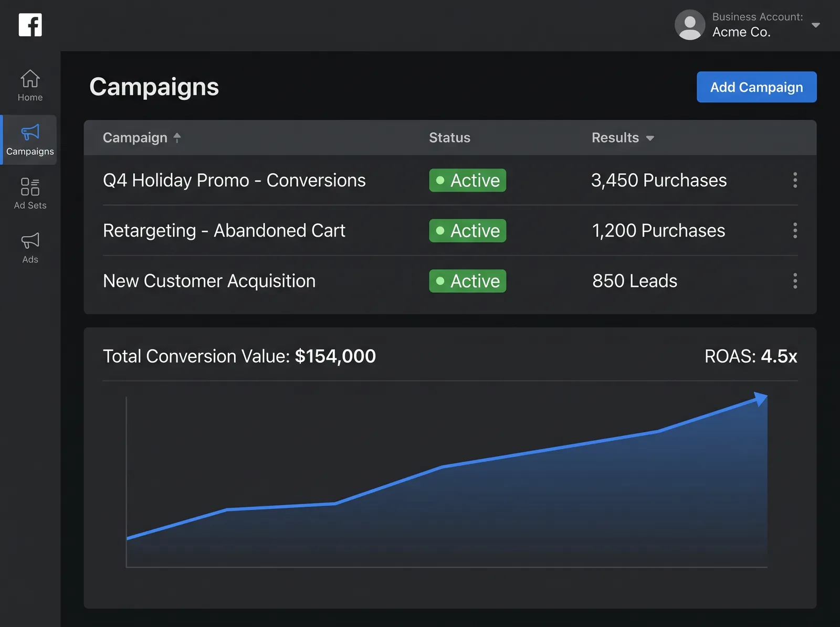
Task: Open the Retargeting - Abandoned Cart campaign
Action: (x=224, y=230)
